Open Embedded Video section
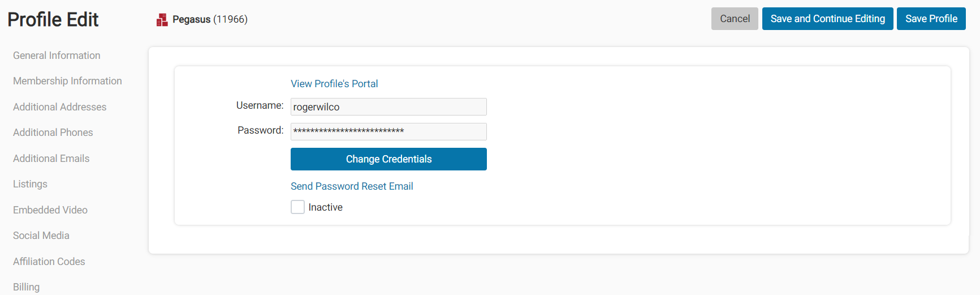Image resolution: width=980 pixels, height=295 pixels. tap(50, 210)
